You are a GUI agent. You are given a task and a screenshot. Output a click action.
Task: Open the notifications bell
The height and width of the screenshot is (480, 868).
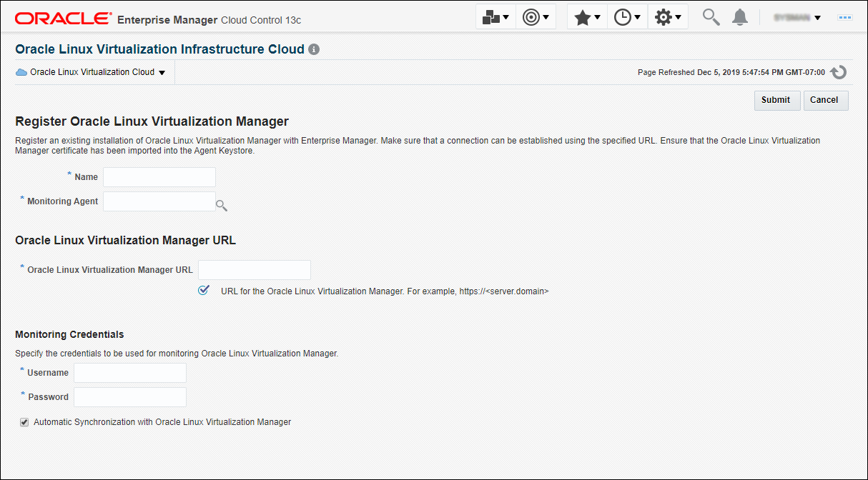[740, 17]
